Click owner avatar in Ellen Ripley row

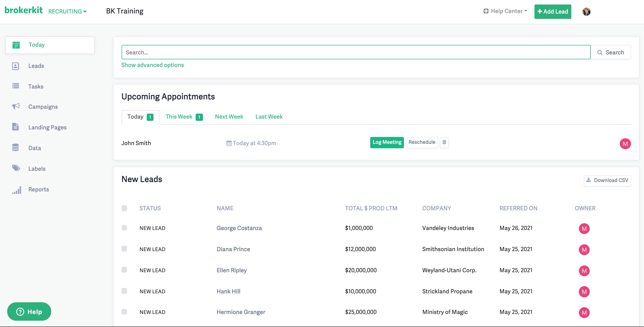click(x=584, y=271)
